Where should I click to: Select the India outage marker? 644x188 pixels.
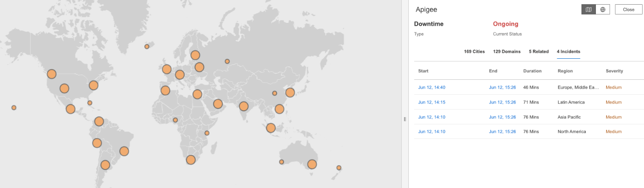coord(243,106)
